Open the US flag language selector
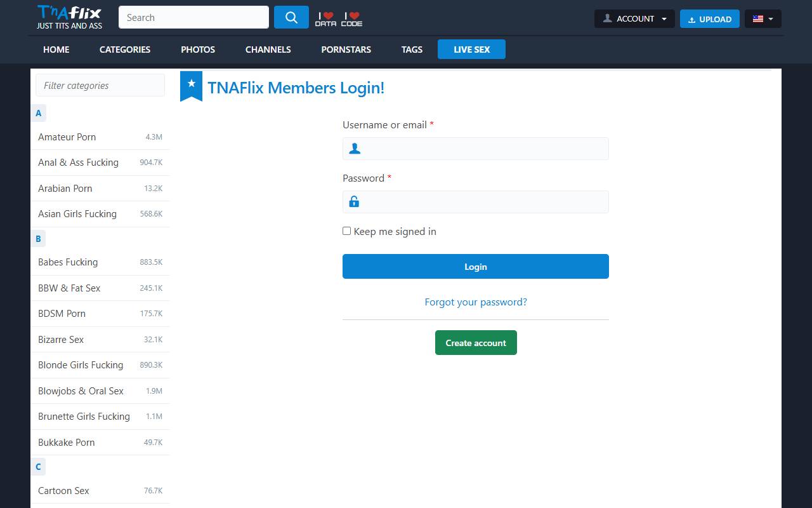 click(763, 18)
